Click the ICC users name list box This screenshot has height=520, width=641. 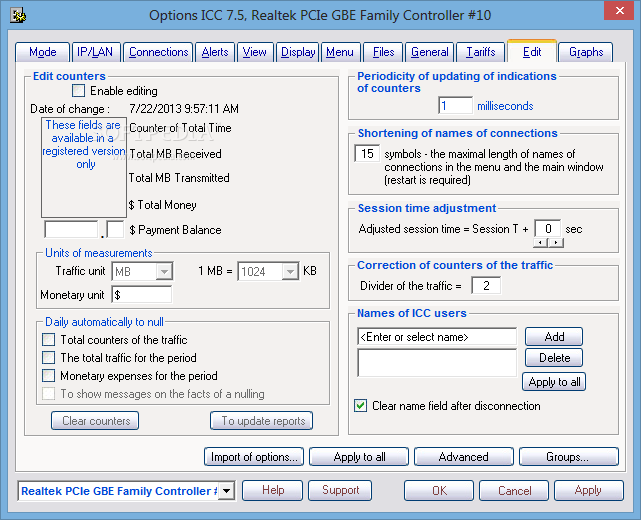coord(437,363)
